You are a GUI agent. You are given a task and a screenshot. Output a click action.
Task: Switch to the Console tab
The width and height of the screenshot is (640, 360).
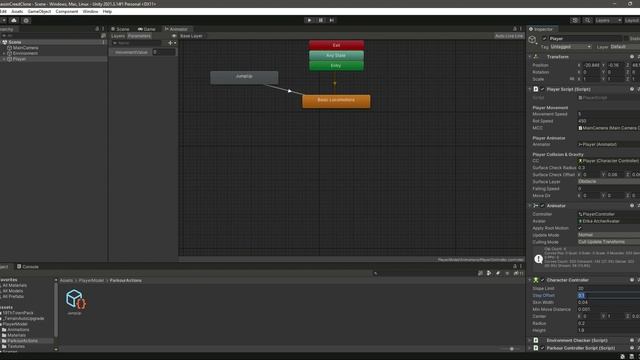pos(28,267)
